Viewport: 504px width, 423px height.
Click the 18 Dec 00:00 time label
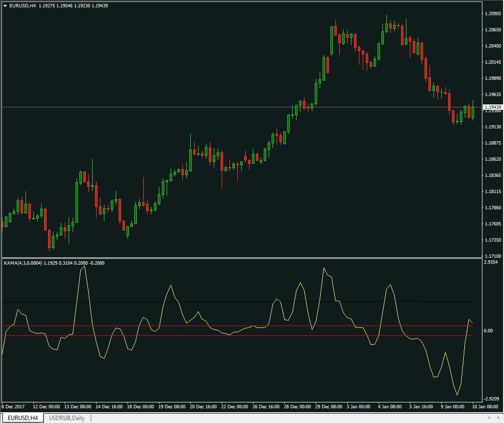coord(141,407)
